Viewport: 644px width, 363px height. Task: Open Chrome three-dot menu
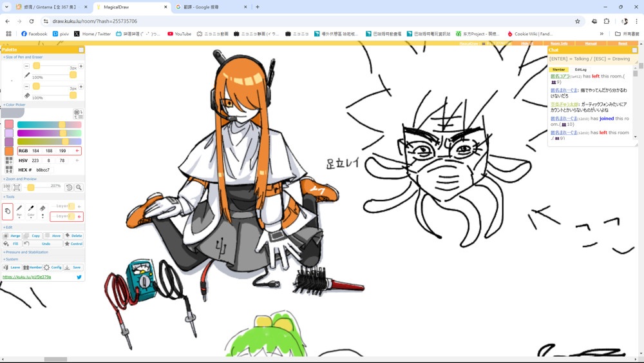pos(637,21)
